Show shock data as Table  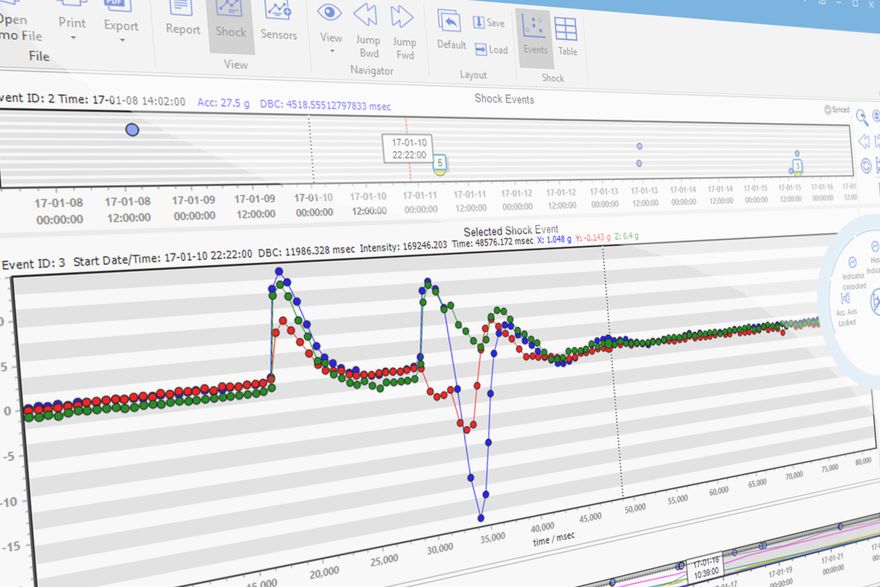(566, 34)
